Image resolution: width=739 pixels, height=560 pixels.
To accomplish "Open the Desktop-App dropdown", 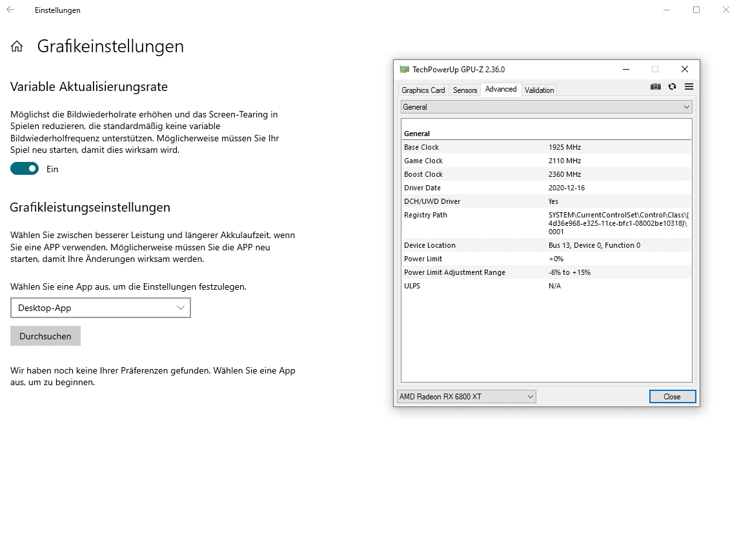I will [x=101, y=308].
